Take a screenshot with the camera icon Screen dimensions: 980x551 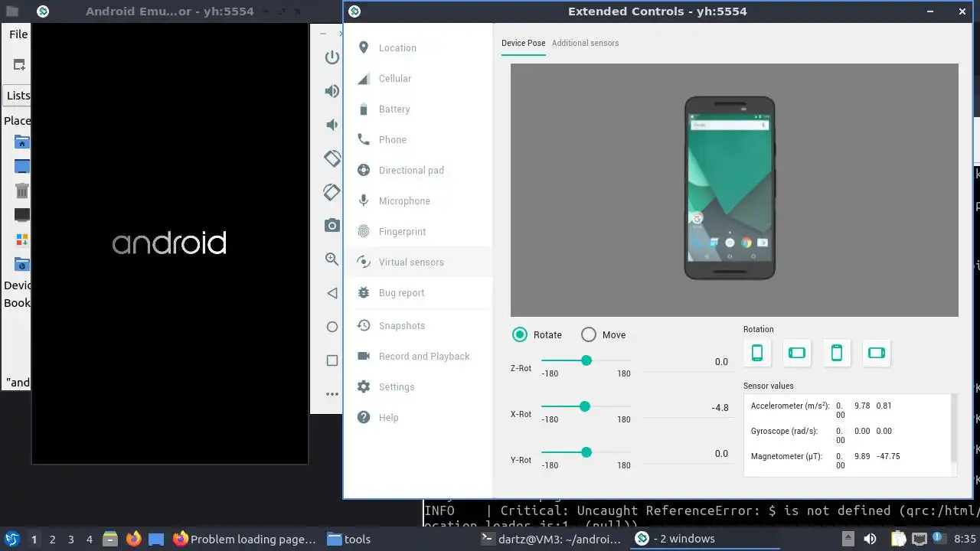332,225
